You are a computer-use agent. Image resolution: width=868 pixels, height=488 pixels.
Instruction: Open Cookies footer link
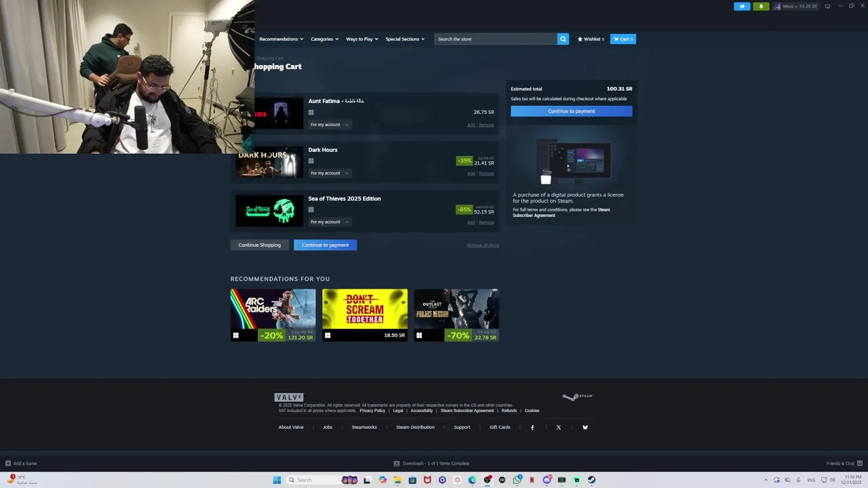click(532, 411)
